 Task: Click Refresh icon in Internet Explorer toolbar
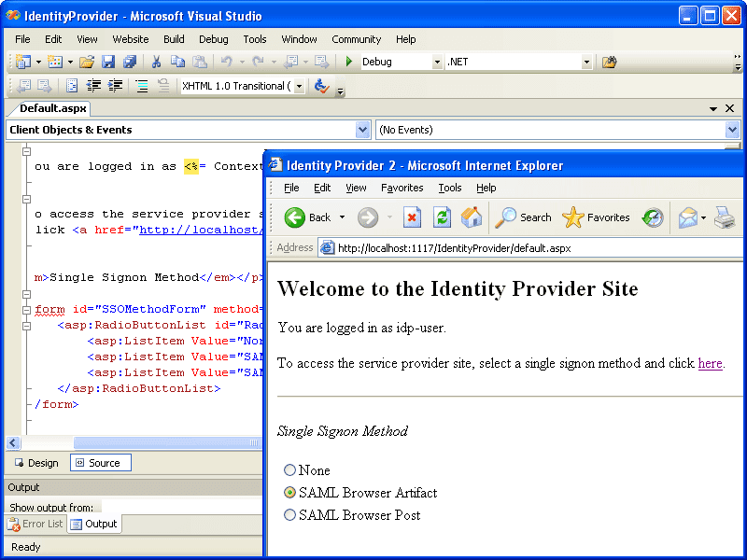(x=442, y=217)
